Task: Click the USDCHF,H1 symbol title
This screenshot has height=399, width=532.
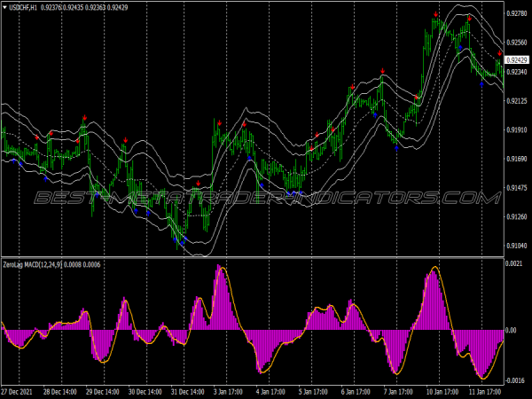Action: click(23, 7)
